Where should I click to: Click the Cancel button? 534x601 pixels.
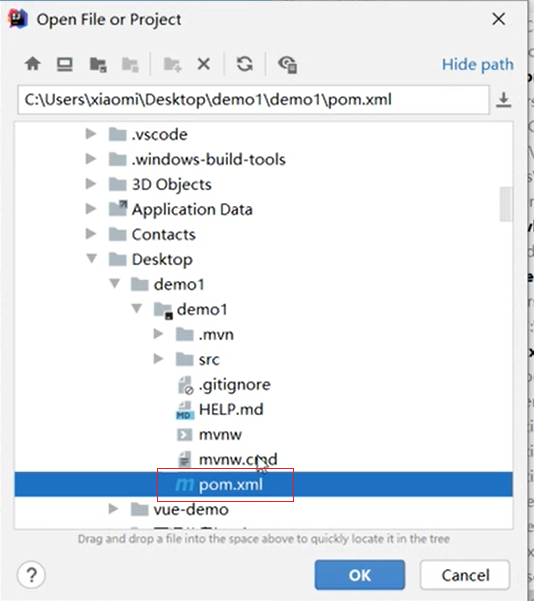pyautogui.click(x=465, y=575)
